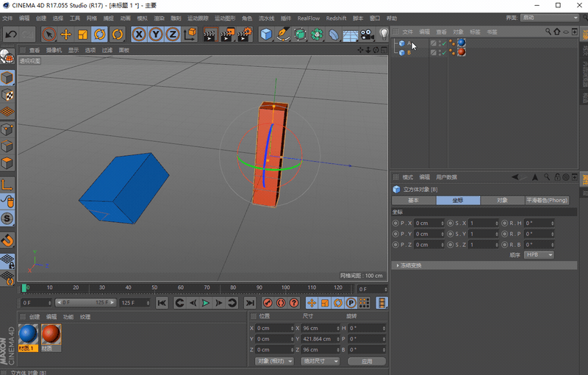The height and width of the screenshot is (375, 588).
Task: Activate the Scale tool
Action: coord(82,35)
